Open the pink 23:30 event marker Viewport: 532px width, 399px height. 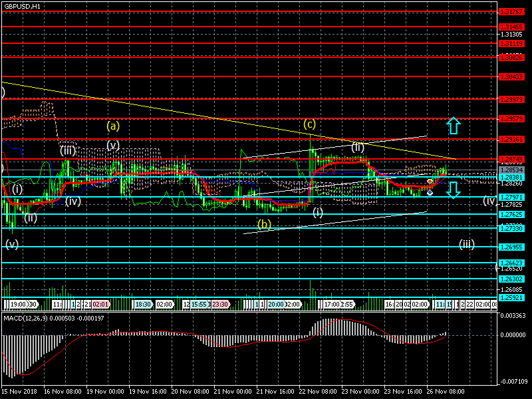pyautogui.click(x=220, y=305)
